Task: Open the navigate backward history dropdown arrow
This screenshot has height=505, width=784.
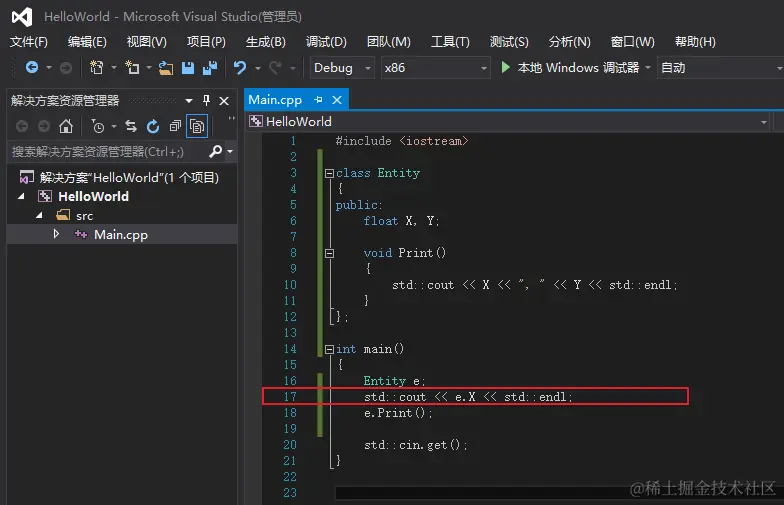Action: click(x=48, y=68)
